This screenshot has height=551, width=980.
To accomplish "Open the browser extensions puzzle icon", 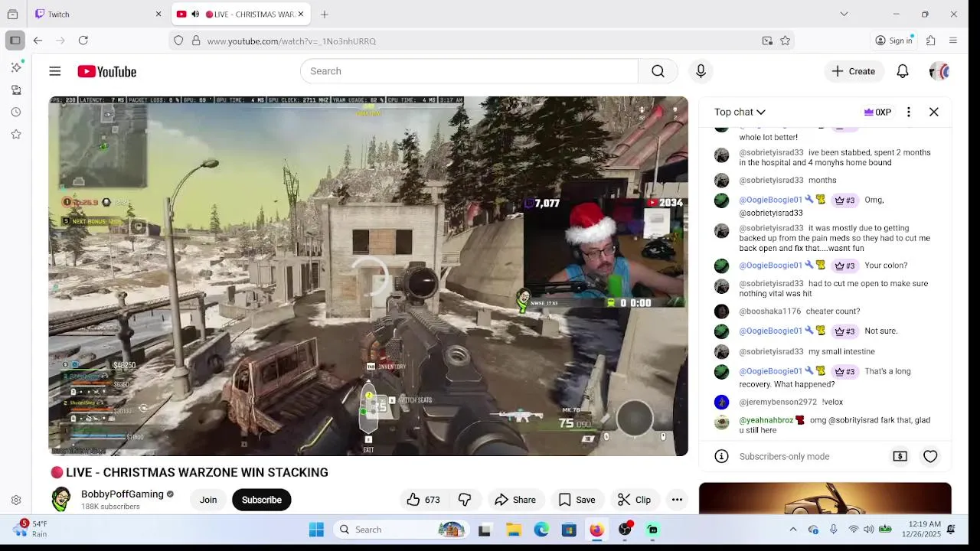I will coord(931,41).
